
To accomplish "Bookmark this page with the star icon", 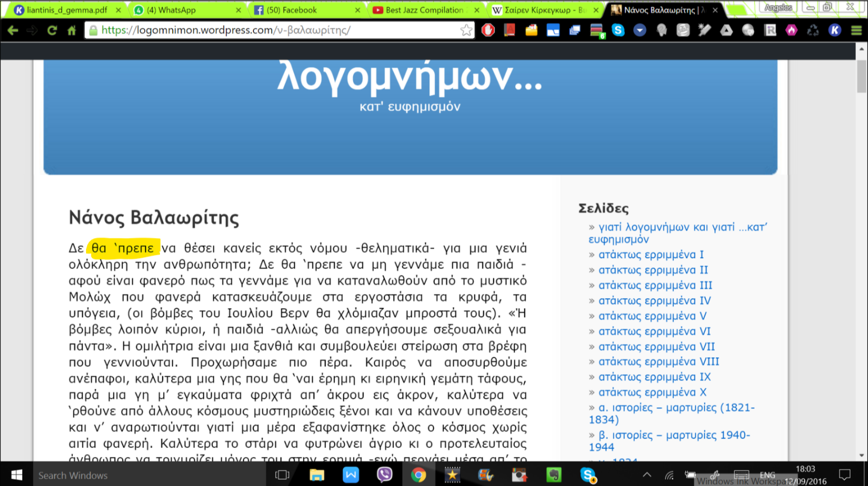I will pos(466,30).
